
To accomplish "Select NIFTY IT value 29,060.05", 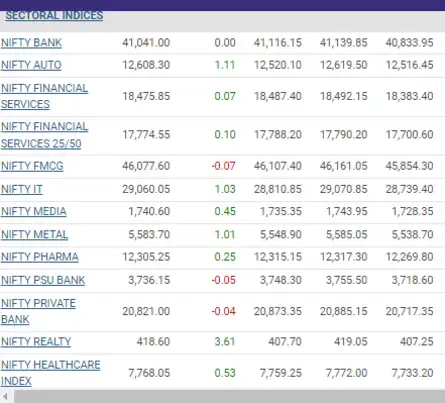I will point(146,189).
